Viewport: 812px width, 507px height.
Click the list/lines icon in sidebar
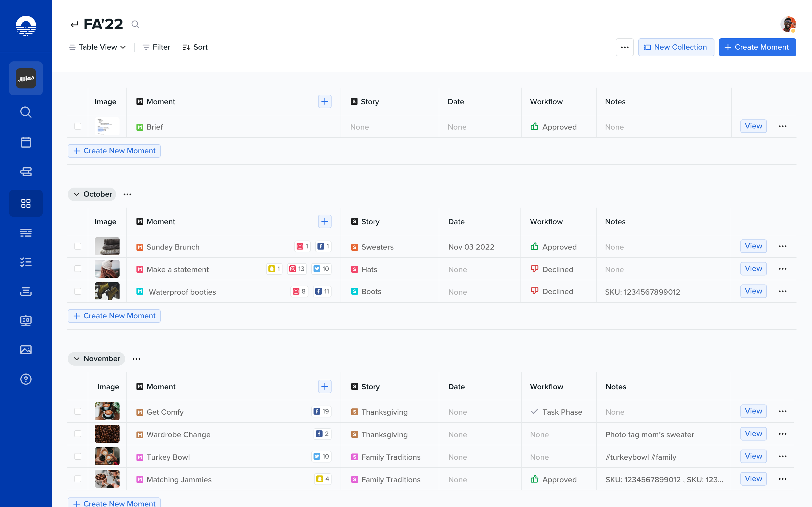pyautogui.click(x=26, y=232)
